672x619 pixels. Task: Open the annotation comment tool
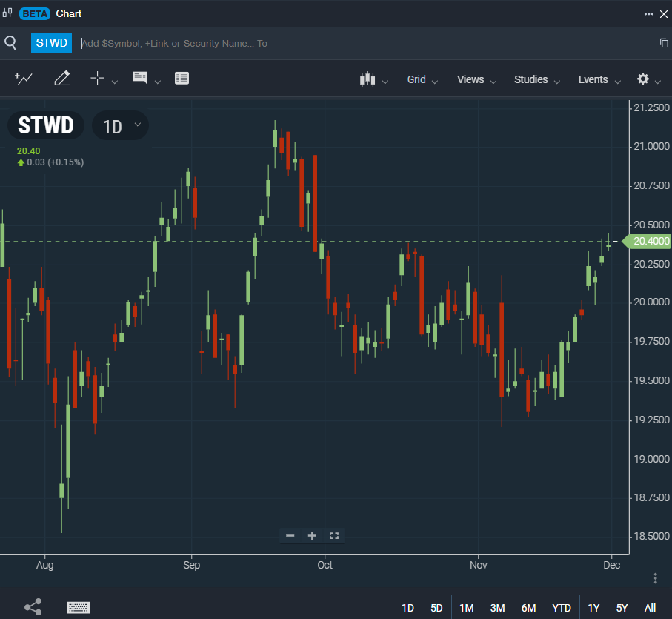coord(140,79)
